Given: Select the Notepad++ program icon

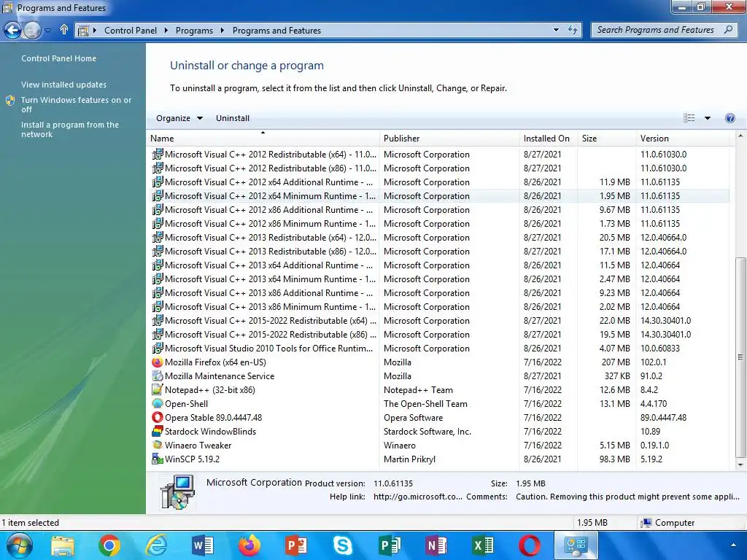Looking at the screenshot, I should point(158,389).
